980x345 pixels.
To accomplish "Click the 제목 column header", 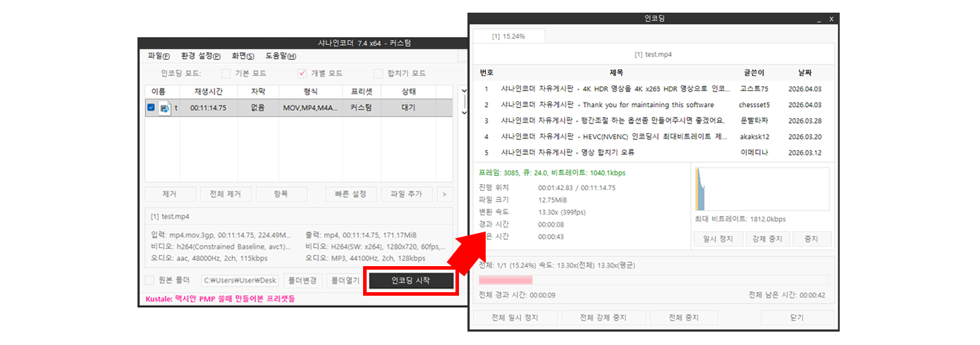I will (x=616, y=73).
